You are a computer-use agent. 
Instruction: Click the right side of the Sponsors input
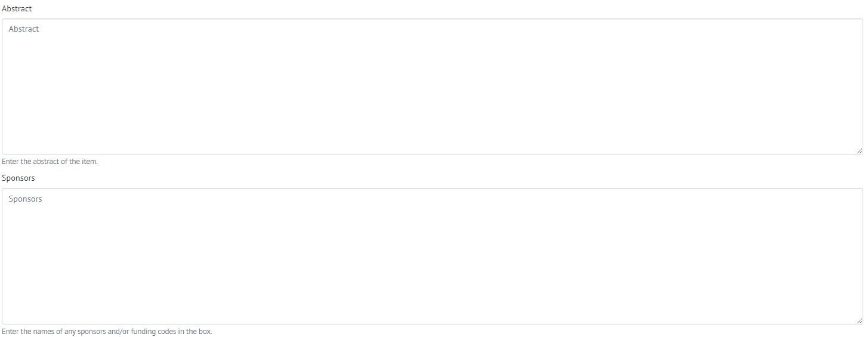click(x=823, y=256)
